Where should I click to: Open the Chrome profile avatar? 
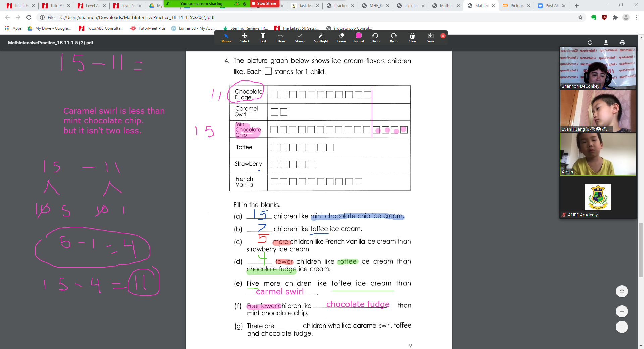pos(626,17)
